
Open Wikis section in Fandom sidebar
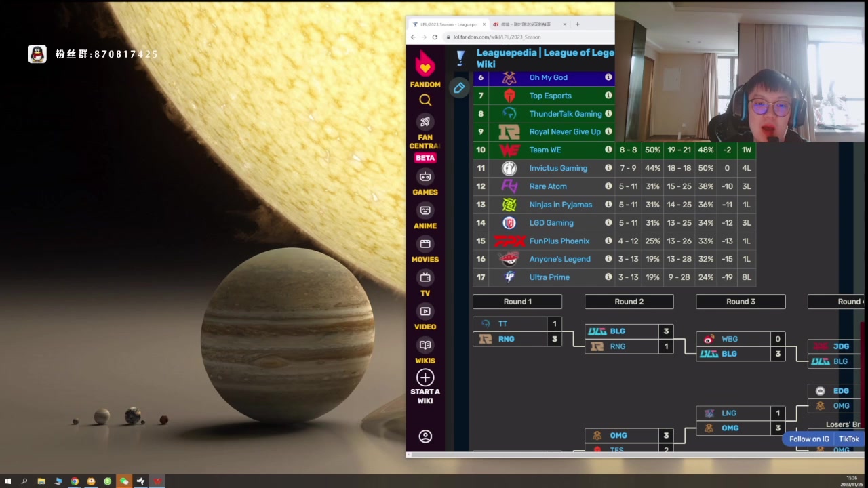pos(425,351)
